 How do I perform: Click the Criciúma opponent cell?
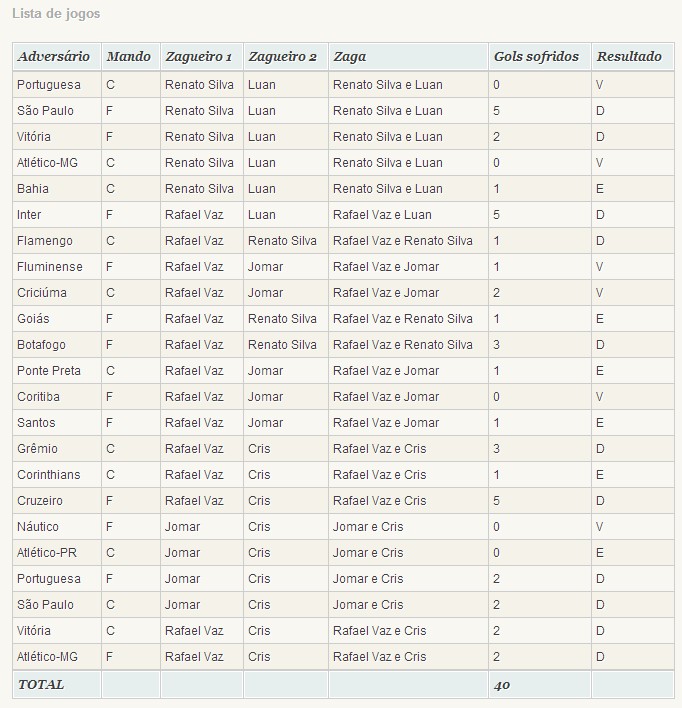coord(43,293)
